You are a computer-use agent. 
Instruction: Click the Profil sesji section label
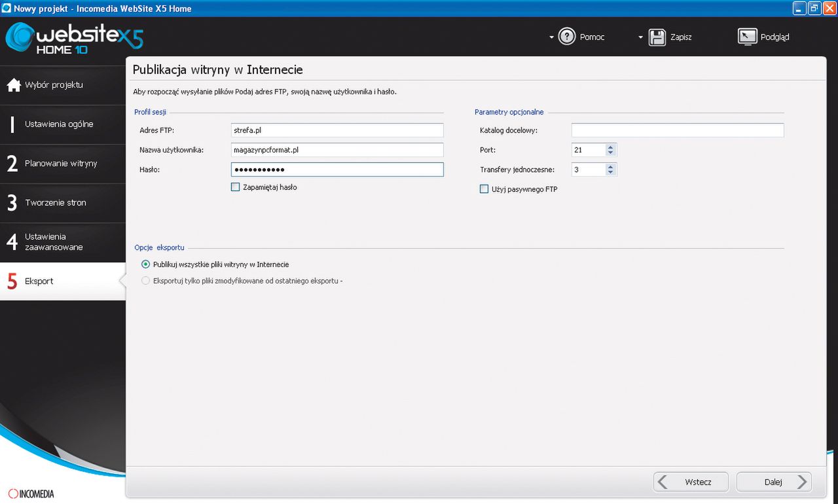(150, 112)
